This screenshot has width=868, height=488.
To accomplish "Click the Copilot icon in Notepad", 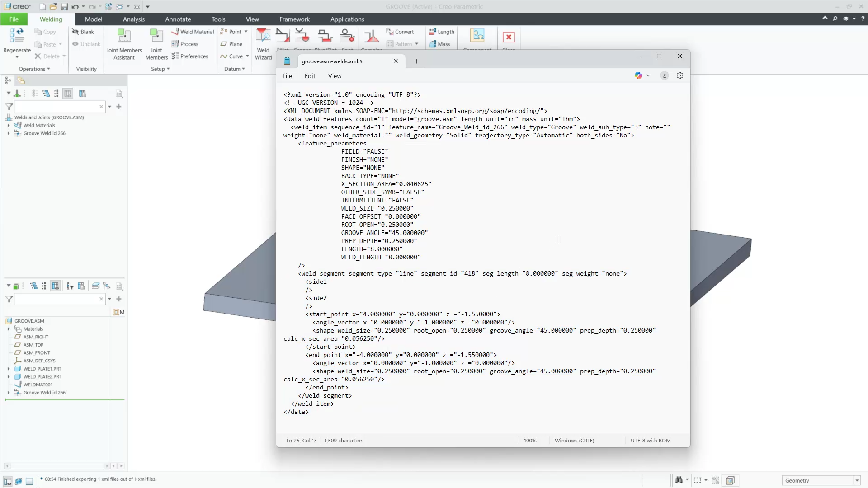I will click(x=638, y=75).
